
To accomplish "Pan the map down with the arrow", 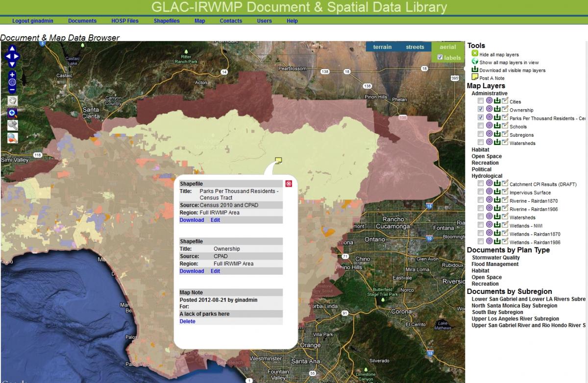I will tap(12, 64).
